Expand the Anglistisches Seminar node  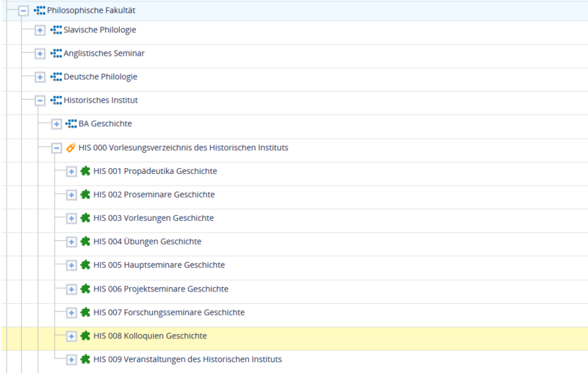click(40, 54)
